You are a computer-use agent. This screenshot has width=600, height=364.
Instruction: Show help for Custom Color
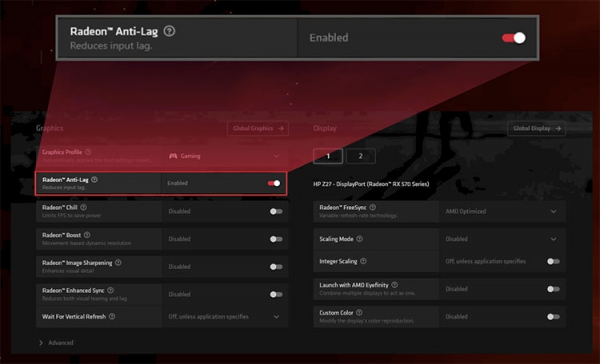pos(359,312)
